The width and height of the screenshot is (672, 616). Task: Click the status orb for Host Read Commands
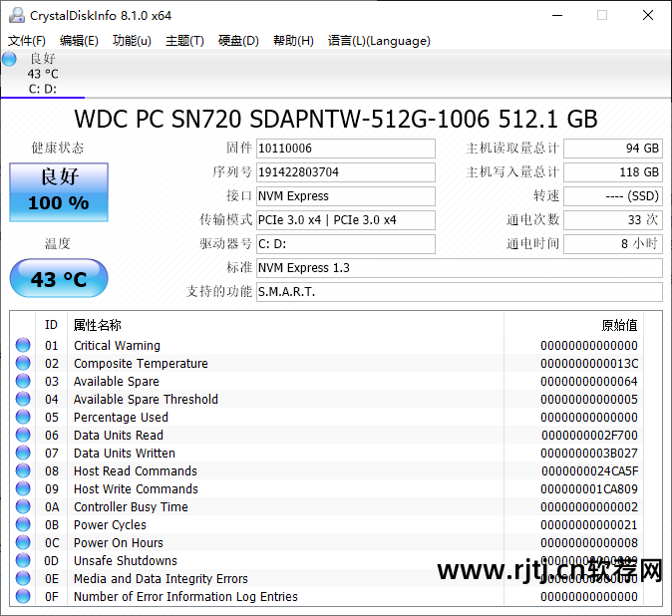[x=23, y=470]
